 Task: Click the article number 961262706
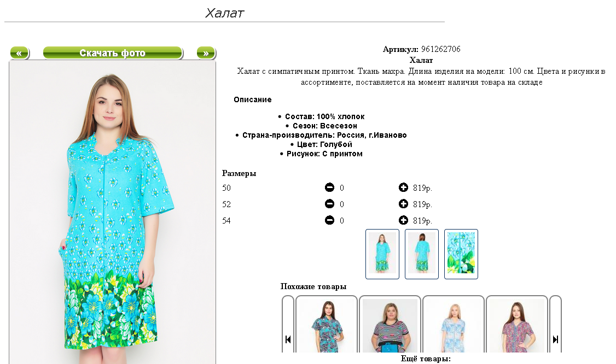pos(441,49)
